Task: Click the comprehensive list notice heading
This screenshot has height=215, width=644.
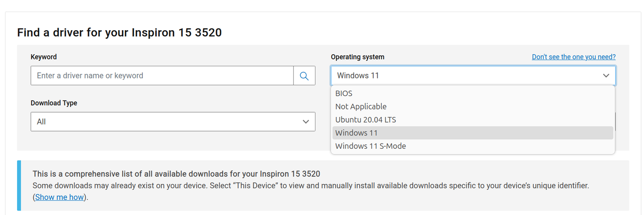Action: pyautogui.click(x=177, y=174)
